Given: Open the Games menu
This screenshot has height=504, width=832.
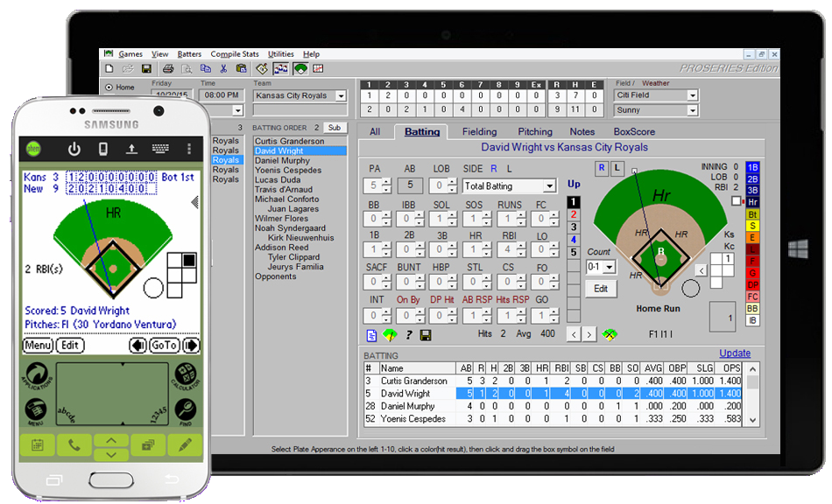Looking at the screenshot, I should tap(130, 54).
